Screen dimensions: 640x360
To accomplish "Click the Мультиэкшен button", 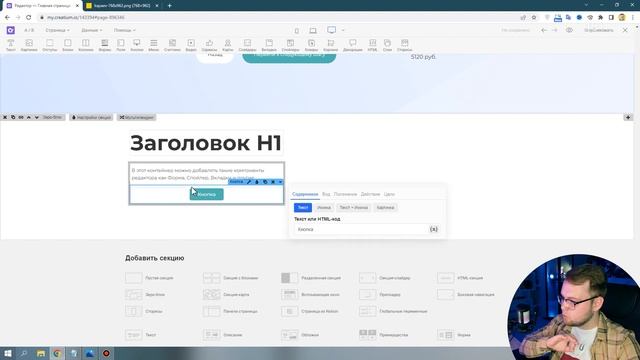I will click(x=137, y=117).
